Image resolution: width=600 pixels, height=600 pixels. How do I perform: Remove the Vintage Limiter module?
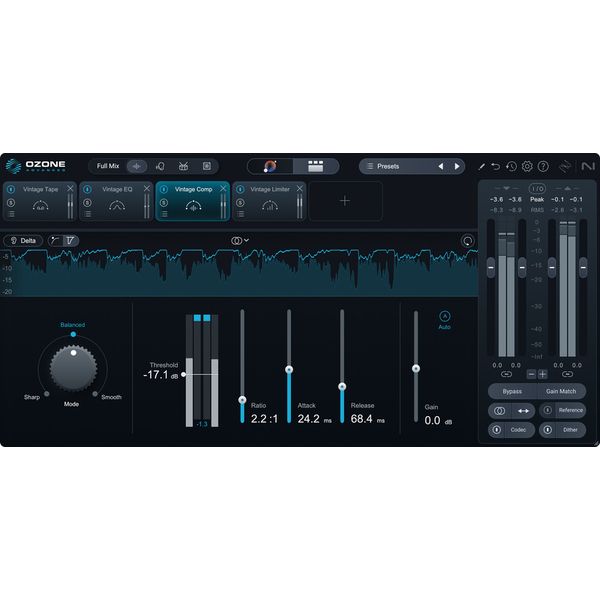300,188
